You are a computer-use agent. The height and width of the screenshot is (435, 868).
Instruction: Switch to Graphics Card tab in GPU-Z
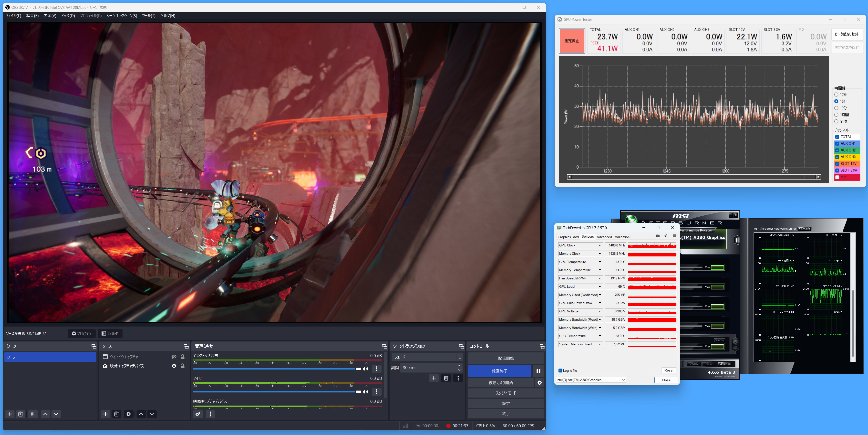click(x=568, y=237)
